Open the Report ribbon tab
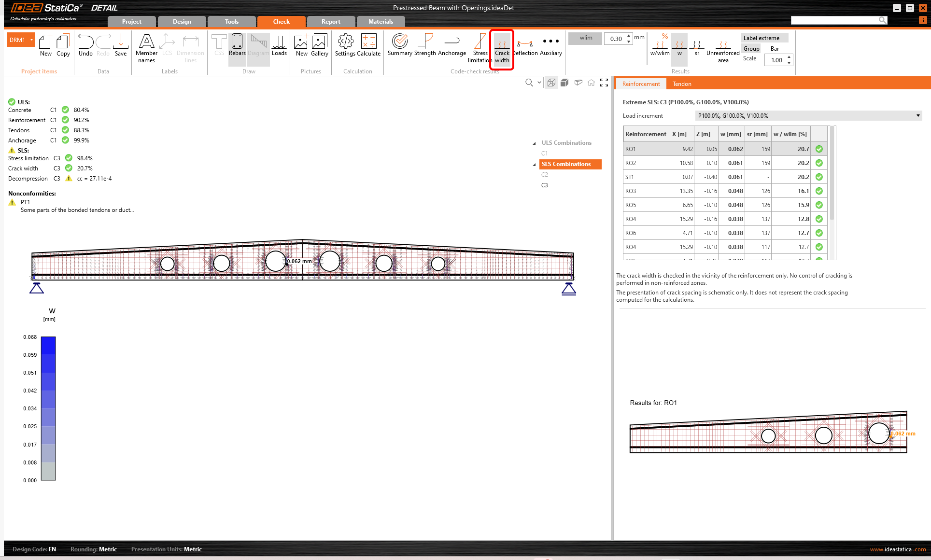 point(331,22)
